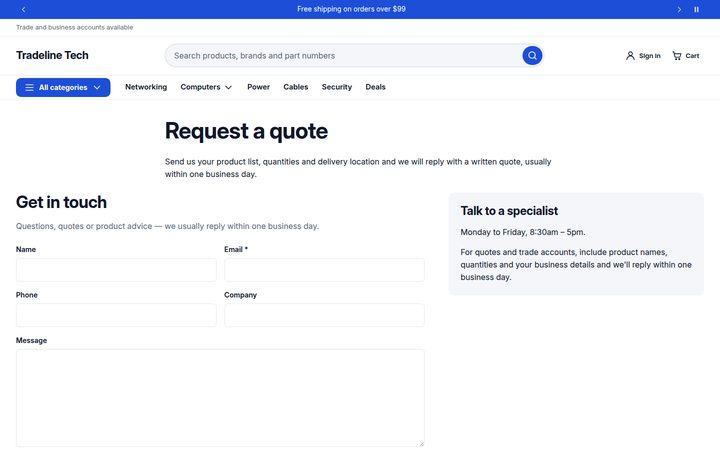720x450 pixels.
Task: Click the Sign in link text
Action: [x=650, y=56]
